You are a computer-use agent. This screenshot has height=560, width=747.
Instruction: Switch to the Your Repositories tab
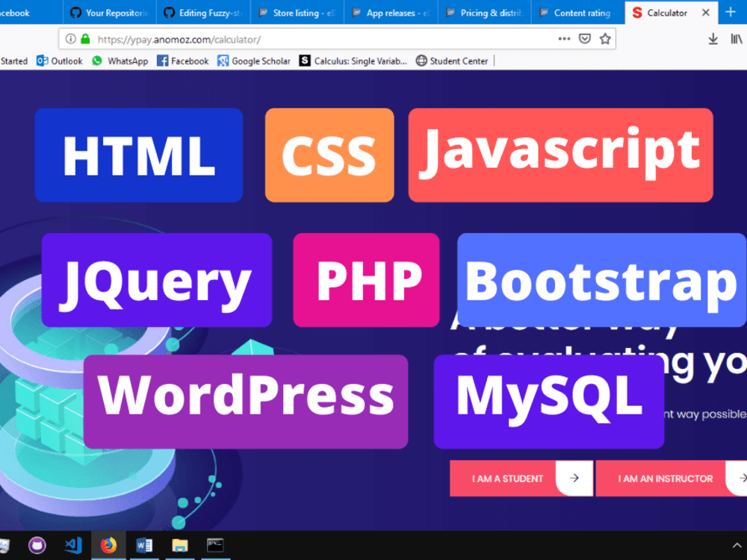tap(110, 13)
